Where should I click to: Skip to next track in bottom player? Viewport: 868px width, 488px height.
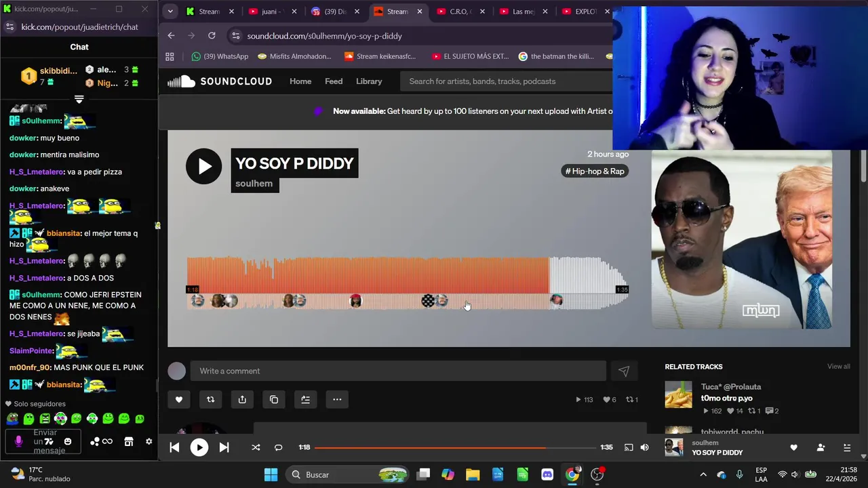click(224, 447)
